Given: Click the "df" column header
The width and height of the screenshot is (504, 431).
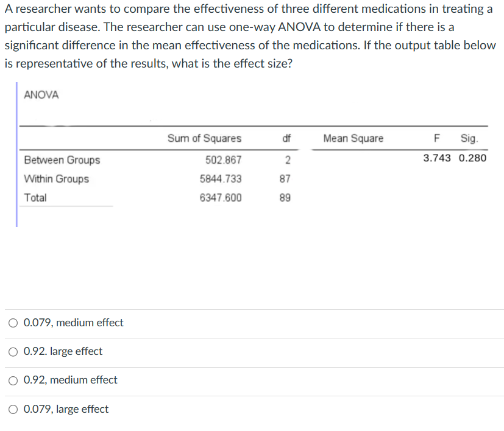Looking at the screenshot, I should point(286,138).
